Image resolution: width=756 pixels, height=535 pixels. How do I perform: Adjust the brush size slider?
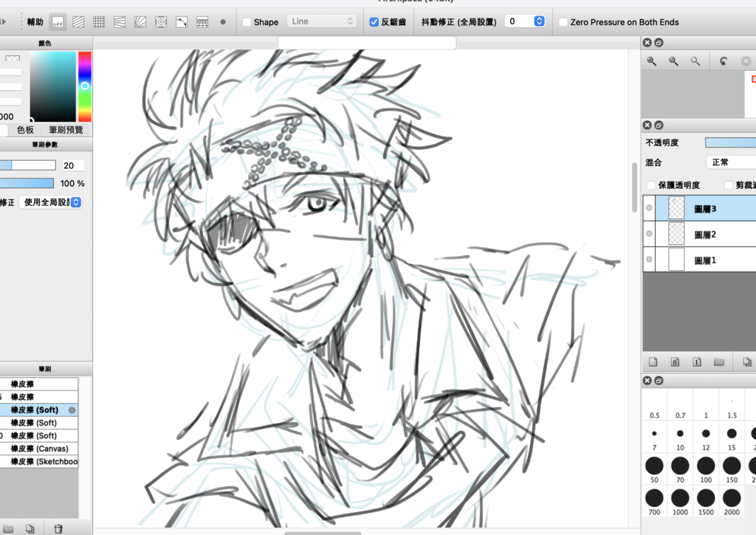(28, 165)
